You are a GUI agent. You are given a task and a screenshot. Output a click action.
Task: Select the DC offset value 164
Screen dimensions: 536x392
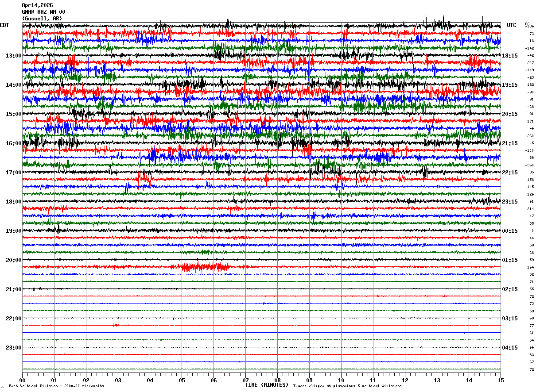pos(531,267)
